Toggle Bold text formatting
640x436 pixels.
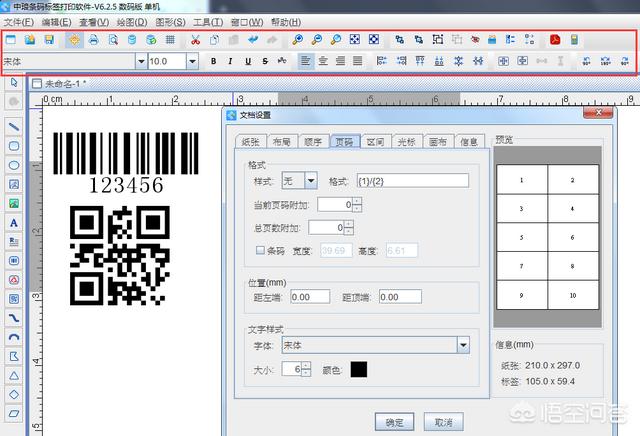[x=213, y=61]
